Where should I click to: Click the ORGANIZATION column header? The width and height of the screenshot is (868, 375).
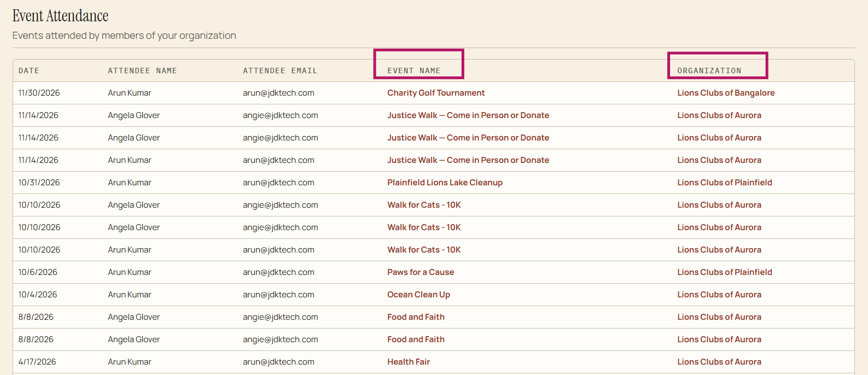[x=709, y=71]
